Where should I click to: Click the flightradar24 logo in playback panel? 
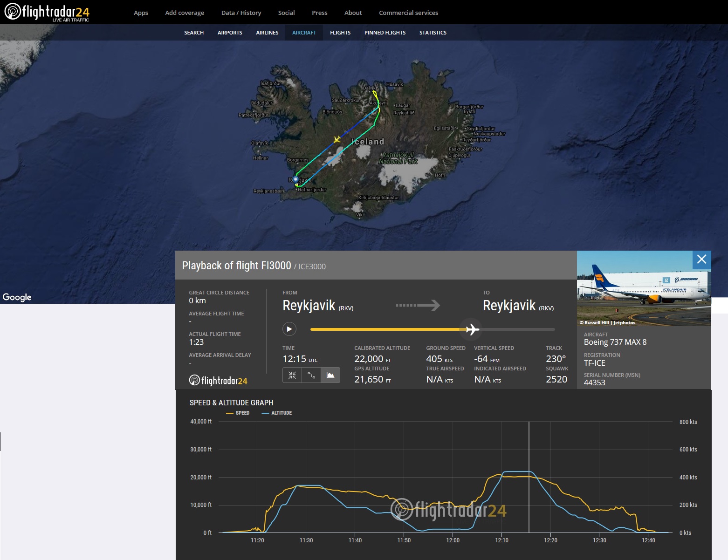pos(218,380)
